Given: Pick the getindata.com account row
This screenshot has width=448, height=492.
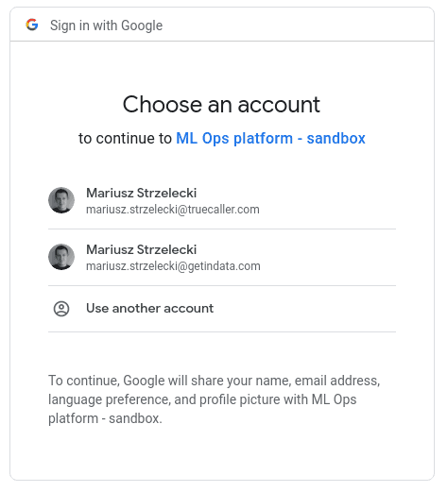Looking at the screenshot, I should 222,258.
